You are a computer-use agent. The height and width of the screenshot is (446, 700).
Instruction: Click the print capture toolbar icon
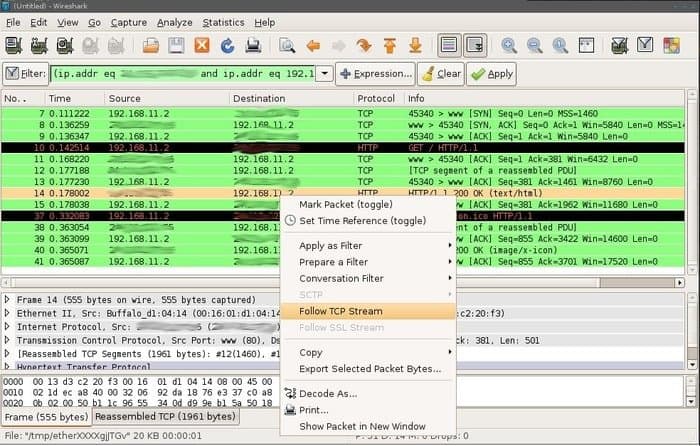coord(253,45)
